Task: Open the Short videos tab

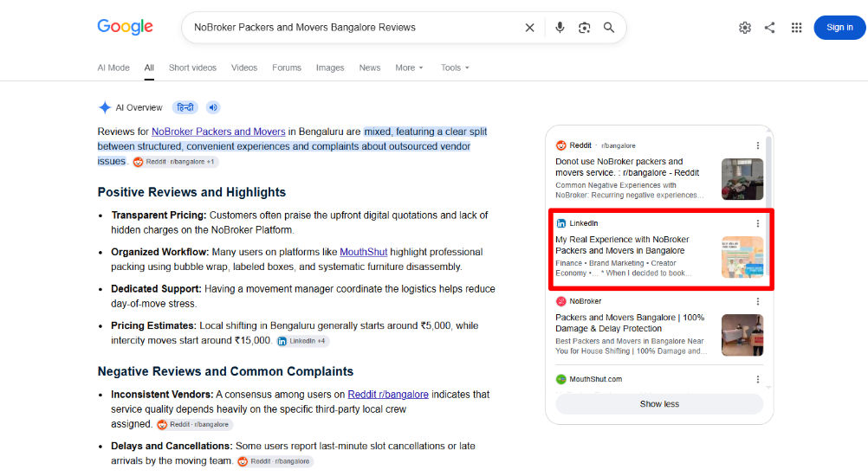Action: [x=192, y=68]
